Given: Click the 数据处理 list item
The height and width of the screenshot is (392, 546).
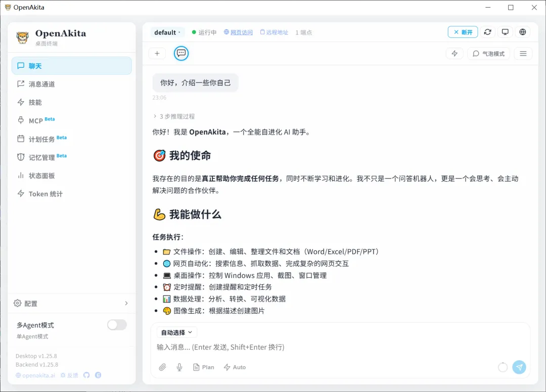Looking at the screenshot, I should tap(224, 298).
